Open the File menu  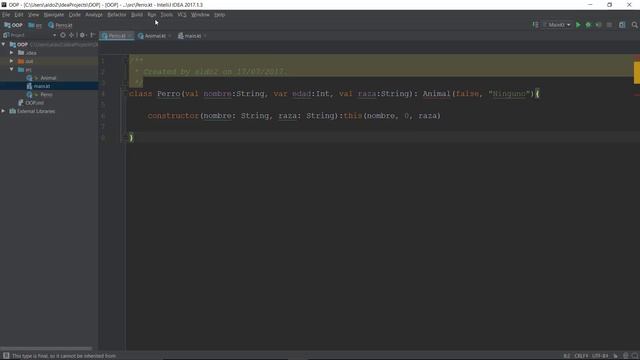tap(6, 15)
